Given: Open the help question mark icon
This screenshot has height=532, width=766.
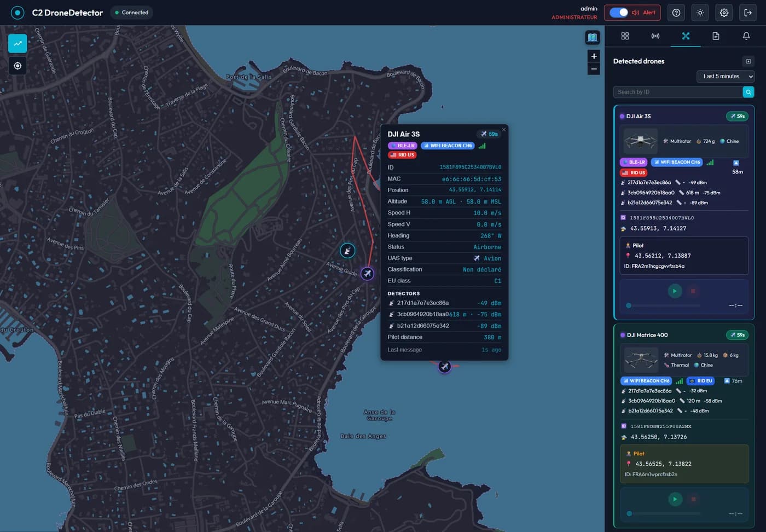Looking at the screenshot, I should pos(676,13).
